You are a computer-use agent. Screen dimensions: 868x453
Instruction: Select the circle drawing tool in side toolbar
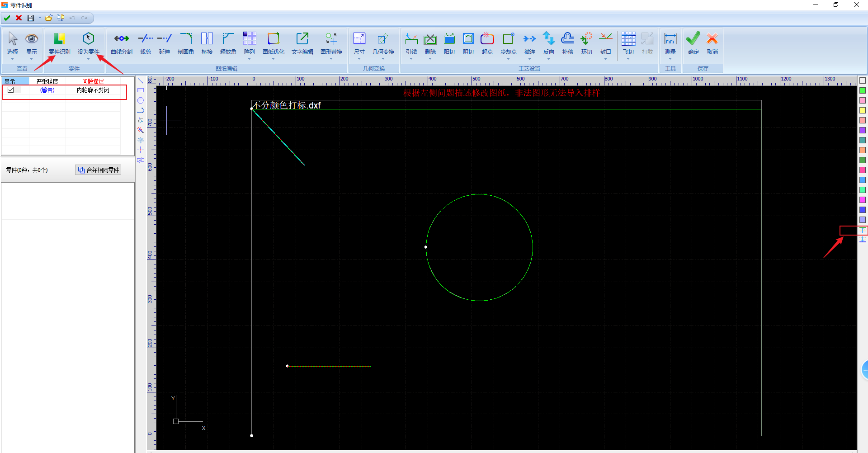pos(141,100)
